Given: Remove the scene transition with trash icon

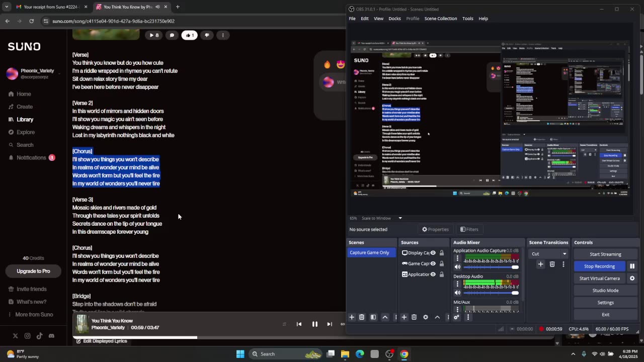Looking at the screenshot, I should click(x=552, y=264).
